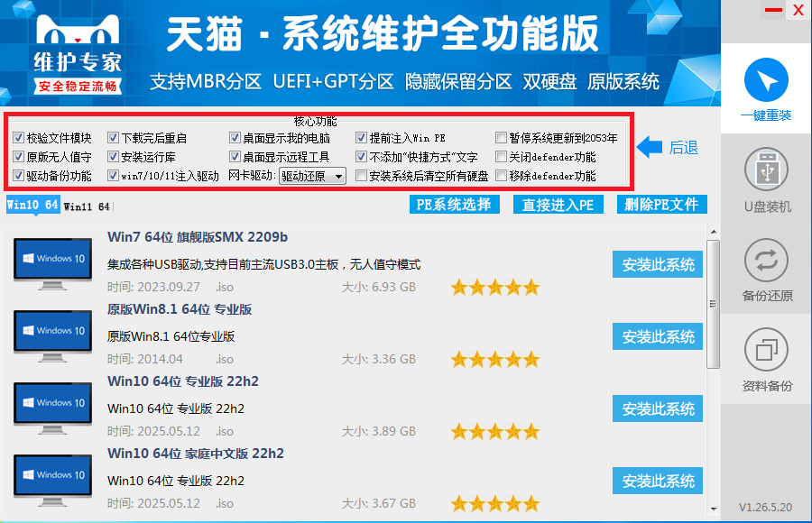
Task: Toggle win7/10/11注入驱动 checkbox
Action: click(113, 176)
